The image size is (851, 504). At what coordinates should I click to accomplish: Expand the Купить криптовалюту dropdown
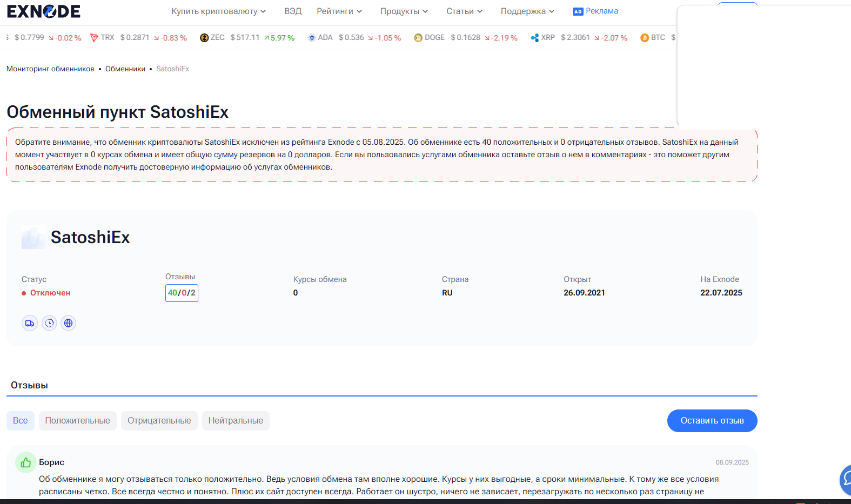click(219, 11)
